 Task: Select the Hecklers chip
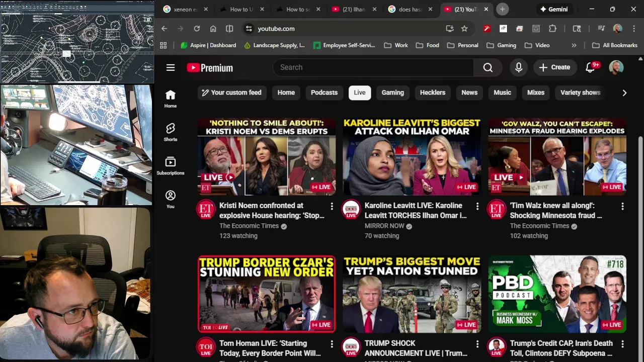433,93
